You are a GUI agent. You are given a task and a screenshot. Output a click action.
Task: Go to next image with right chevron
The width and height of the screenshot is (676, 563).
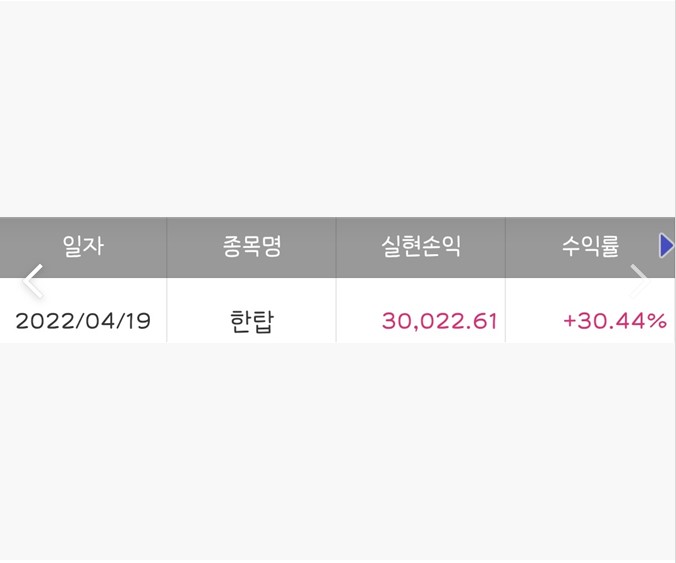[x=639, y=281]
